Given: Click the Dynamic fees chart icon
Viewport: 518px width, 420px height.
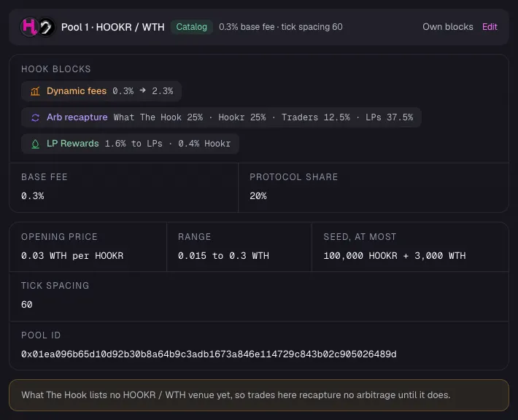Looking at the screenshot, I should click(35, 91).
